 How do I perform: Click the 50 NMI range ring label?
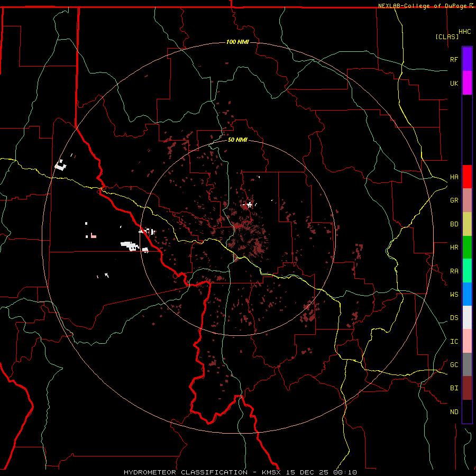(x=237, y=140)
